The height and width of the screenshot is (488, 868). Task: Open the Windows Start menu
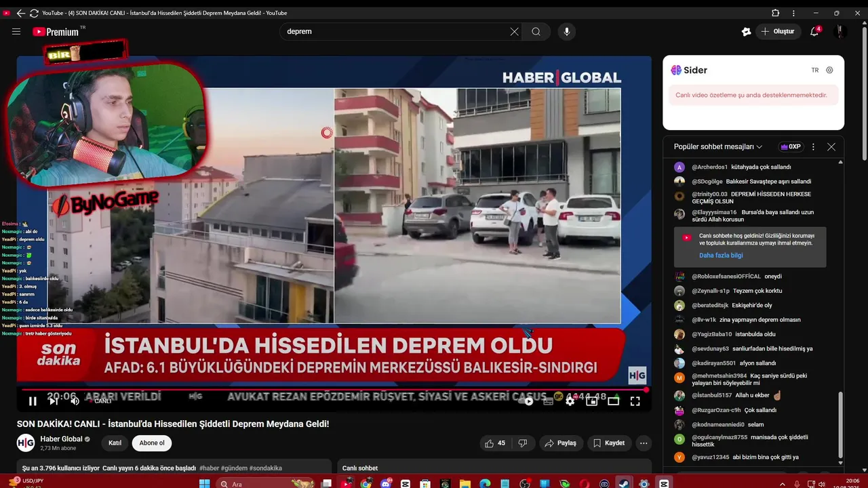point(204,484)
